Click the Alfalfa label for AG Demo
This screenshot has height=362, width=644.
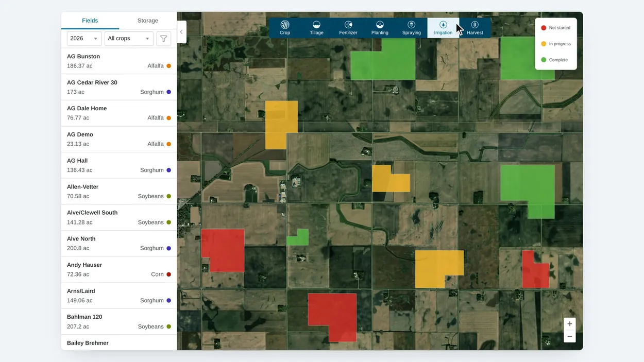click(156, 144)
